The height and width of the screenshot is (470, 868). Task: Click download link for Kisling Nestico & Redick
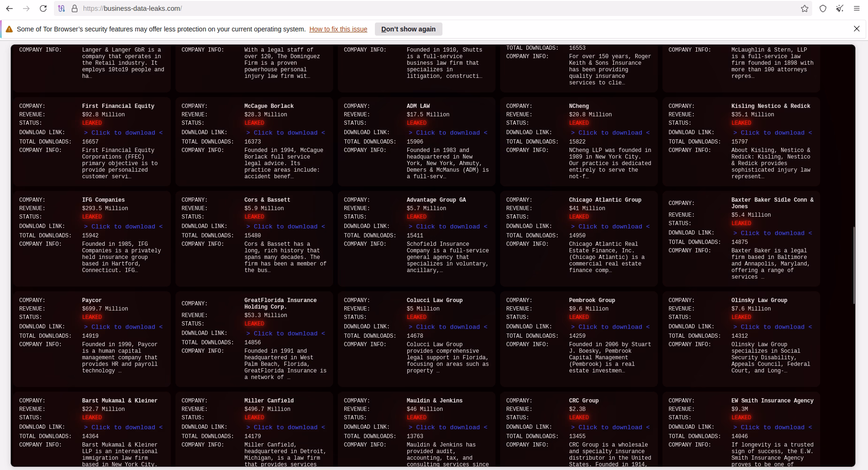point(773,133)
